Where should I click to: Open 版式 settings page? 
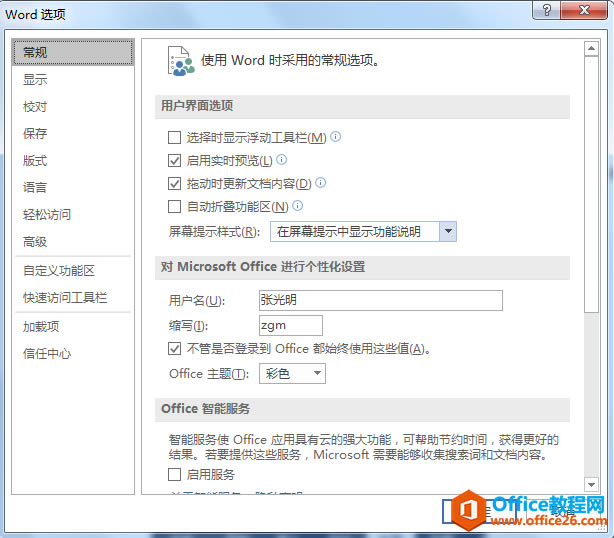click(x=73, y=161)
